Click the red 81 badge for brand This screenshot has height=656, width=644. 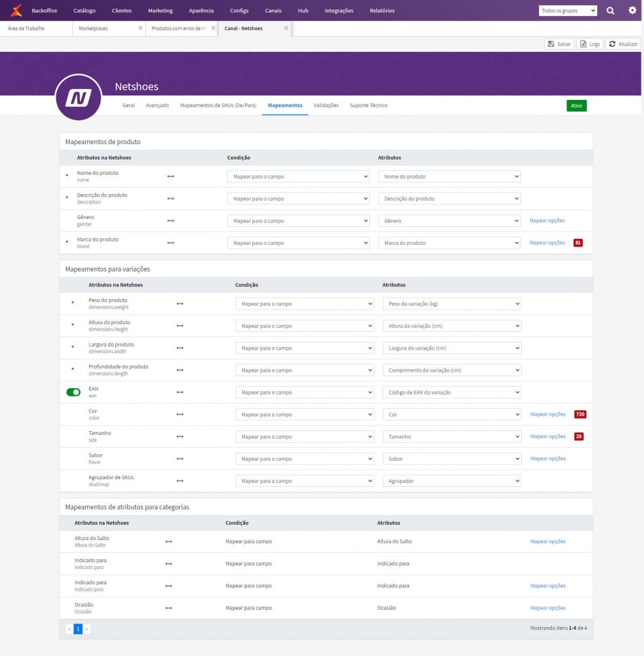click(578, 243)
